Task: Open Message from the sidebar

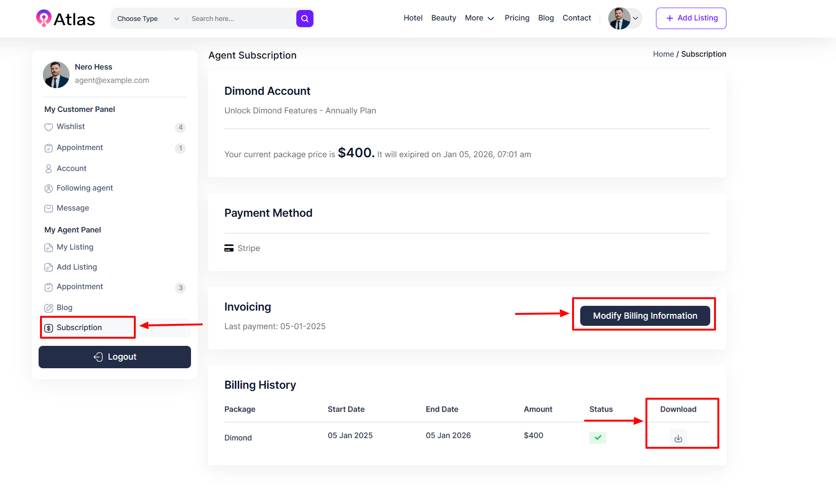Action: (x=72, y=208)
